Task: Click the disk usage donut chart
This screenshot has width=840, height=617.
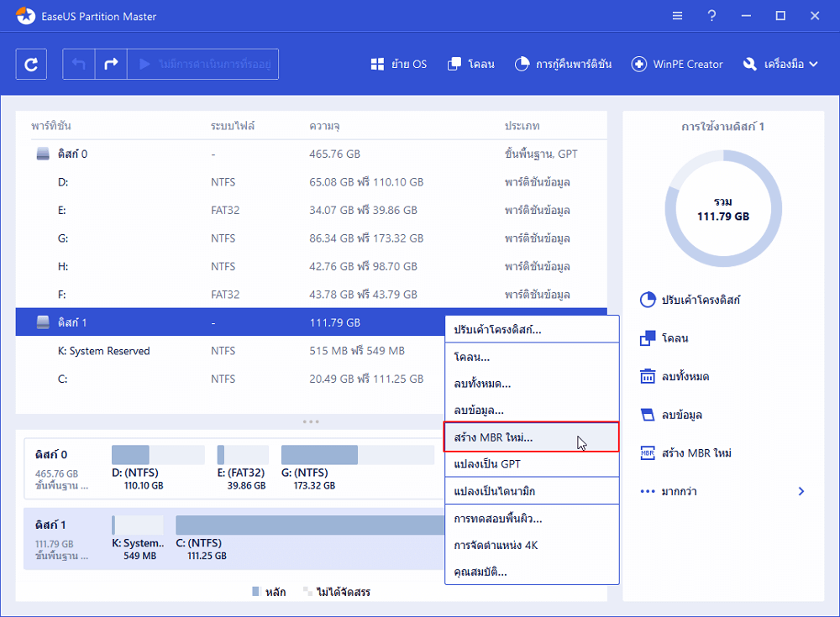Action: click(x=723, y=208)
